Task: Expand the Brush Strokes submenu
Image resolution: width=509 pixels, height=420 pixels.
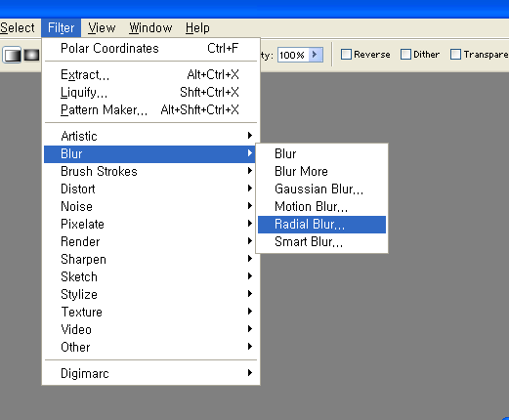Action: (x=150, y=171)
